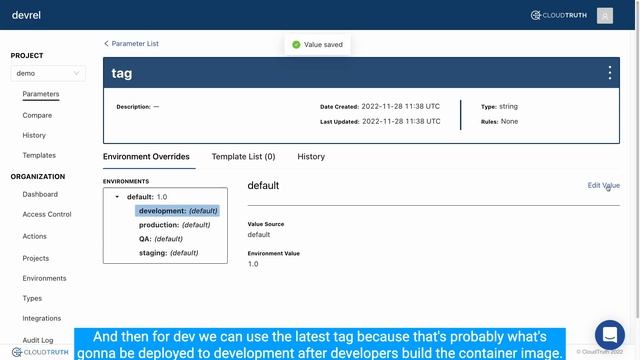The image size is (640, 360).
Task: Open Audit Log in the sidebar
Action: (38, 340)
